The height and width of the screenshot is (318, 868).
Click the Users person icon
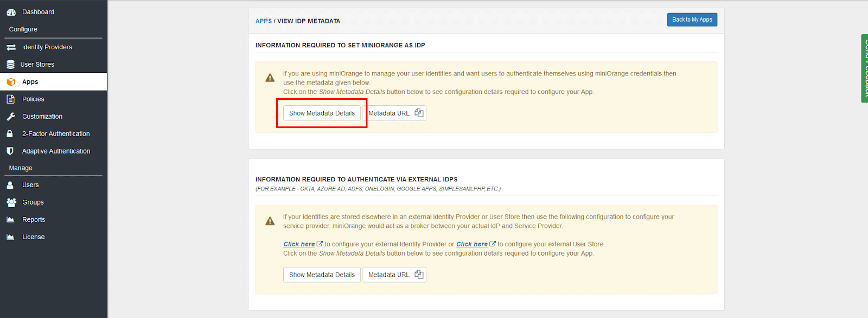point(10,185)
